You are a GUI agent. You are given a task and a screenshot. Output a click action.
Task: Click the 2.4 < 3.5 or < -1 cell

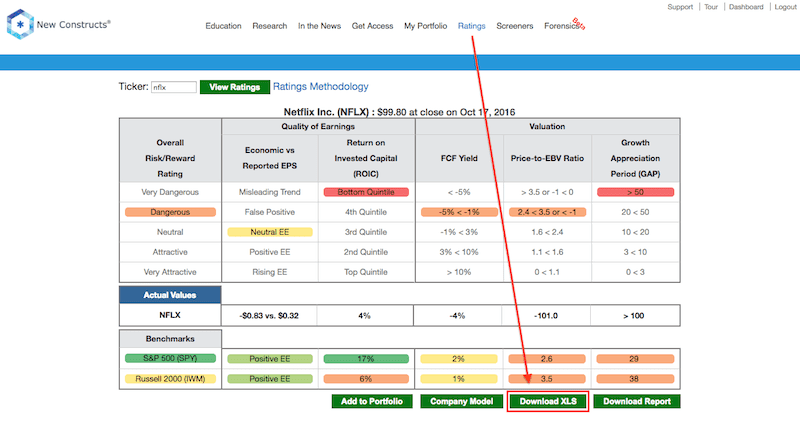547,212
